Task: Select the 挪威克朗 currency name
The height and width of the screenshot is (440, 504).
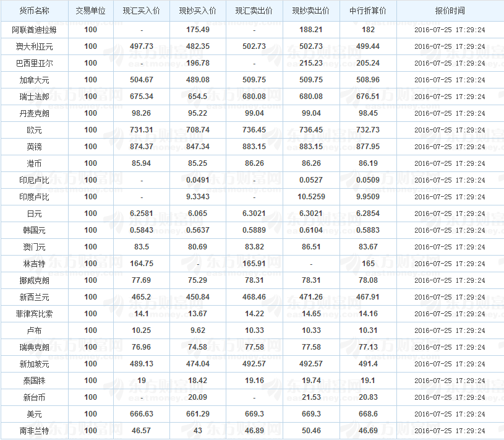Action: click(x=35, y=281)
